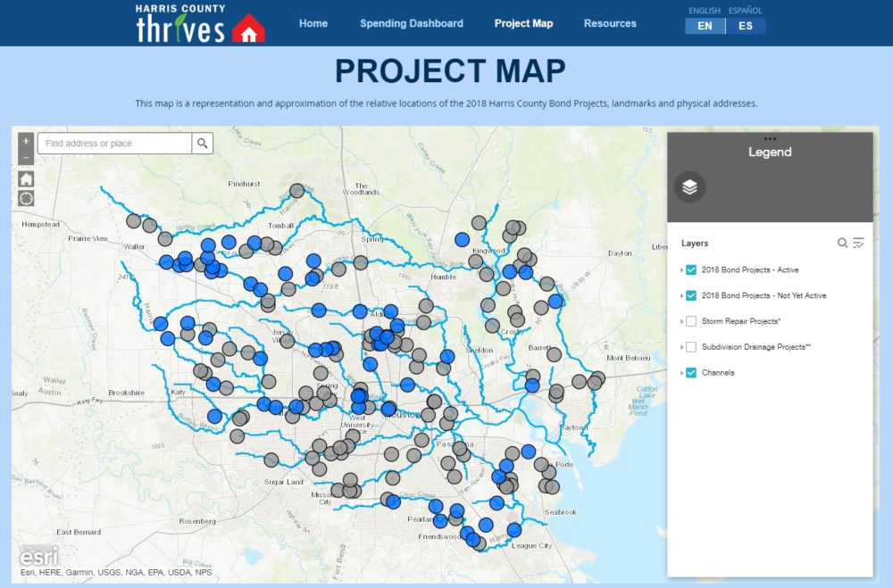
Task: Click the gray project marker northeast of Waller
Action: coord(165,238)
